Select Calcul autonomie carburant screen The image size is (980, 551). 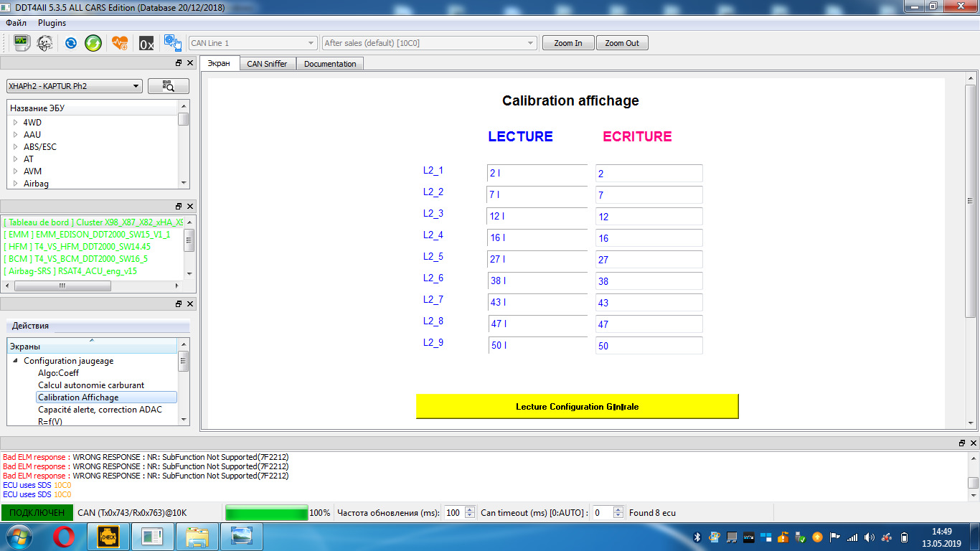click(x=91, y=385)
